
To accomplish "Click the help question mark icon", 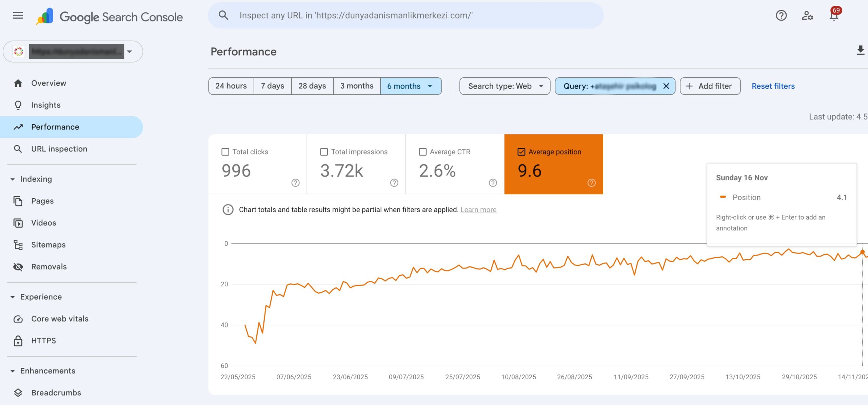I will (781, 16).
